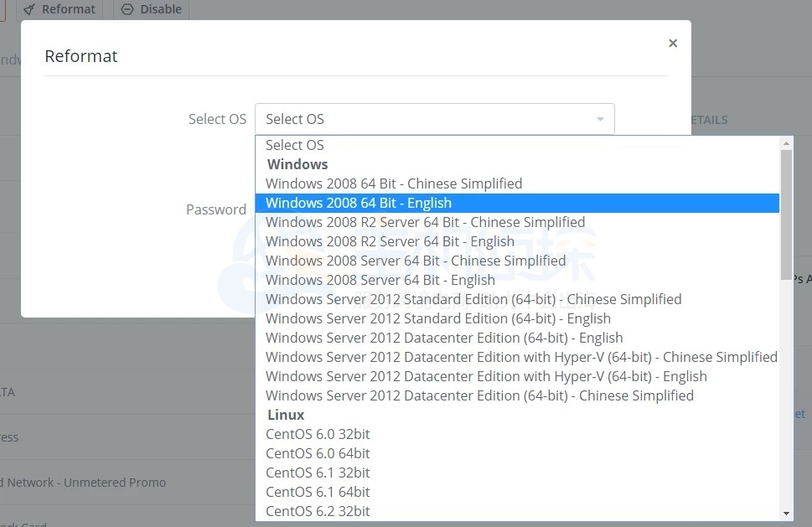Select Windows Server 2012 Datacenter Edition - English

click(x=444, y=338)
